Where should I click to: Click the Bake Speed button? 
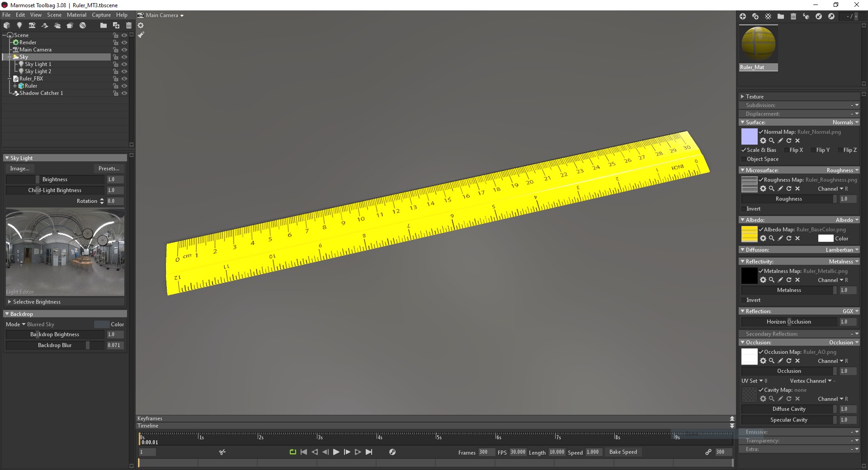click(623, 452)
